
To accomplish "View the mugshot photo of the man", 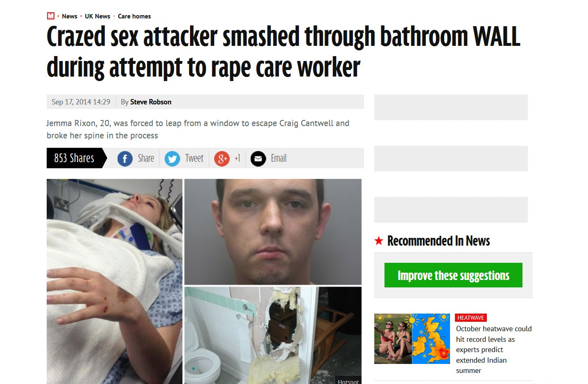I will click(273, 232).
